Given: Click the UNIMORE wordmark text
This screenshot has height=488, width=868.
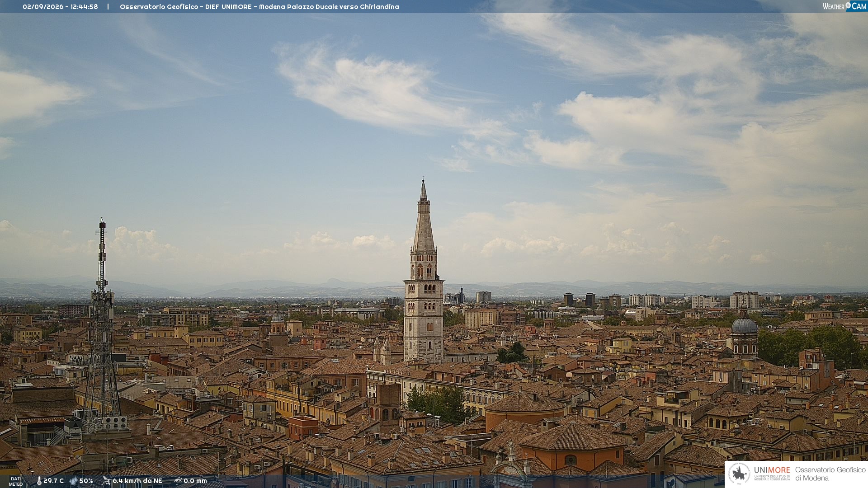Looking at the screenshot, I should click(x=772, y=470).
